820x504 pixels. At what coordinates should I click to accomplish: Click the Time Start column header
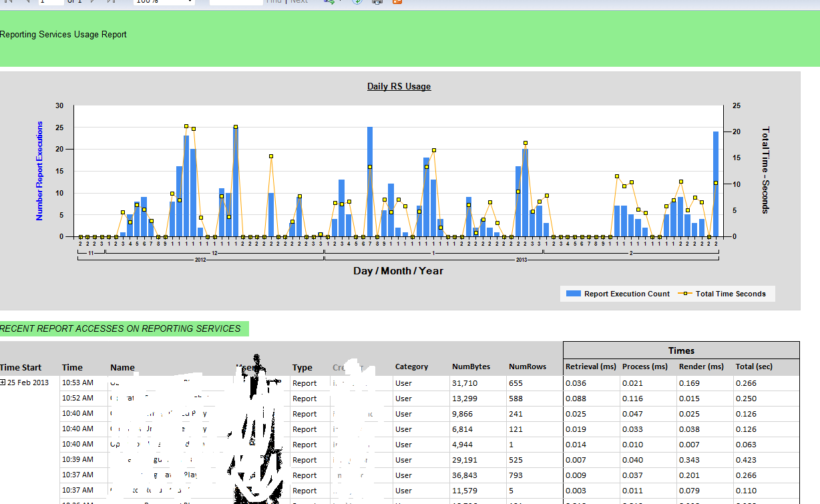point(21,367)
